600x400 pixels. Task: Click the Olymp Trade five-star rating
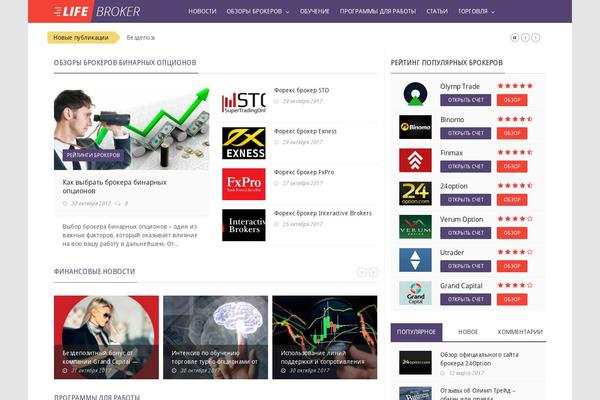[x=515, y=86]
